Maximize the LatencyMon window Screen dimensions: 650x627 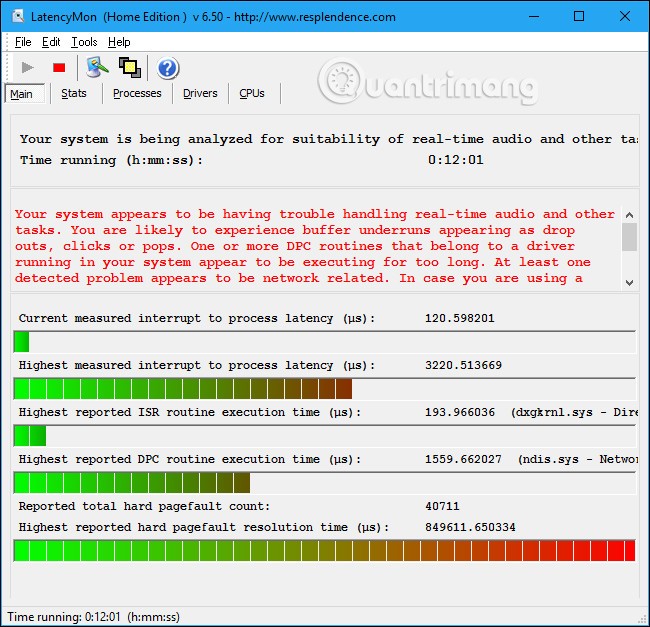click(x=579, y=17)
